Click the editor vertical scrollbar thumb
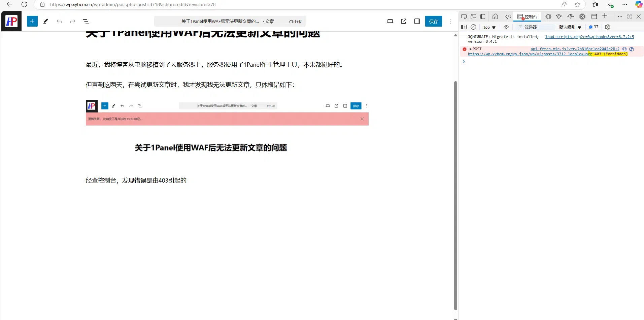Viewport: 644px width, 320px height. 455,195
